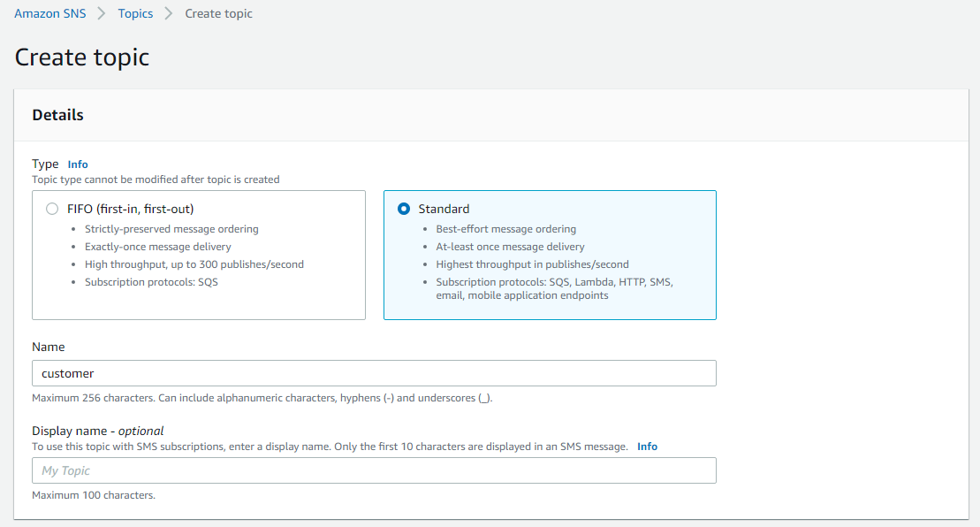Click the Create topic breadcrumb item

218,13
